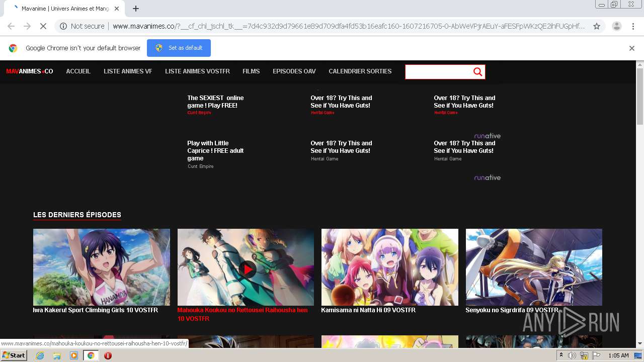Screen dimensions: 644x362
Task: Click the scrollbar down arrow
Action: tap(640, 344)
